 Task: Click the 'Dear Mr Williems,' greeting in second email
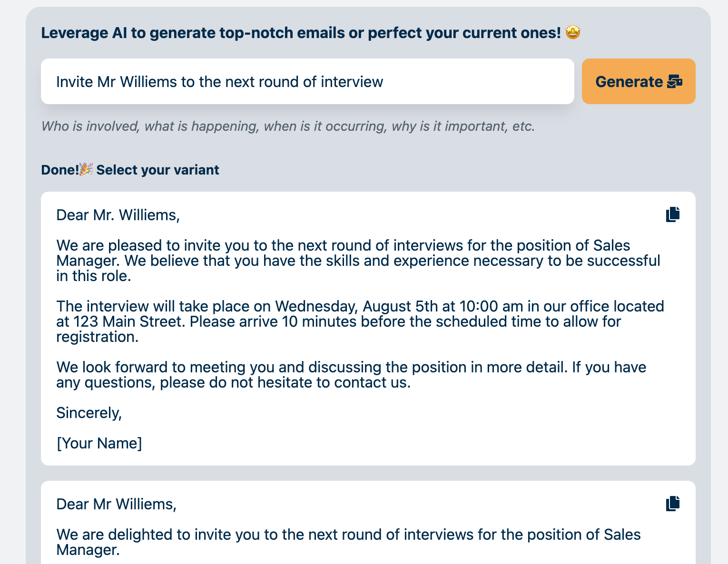116,504
